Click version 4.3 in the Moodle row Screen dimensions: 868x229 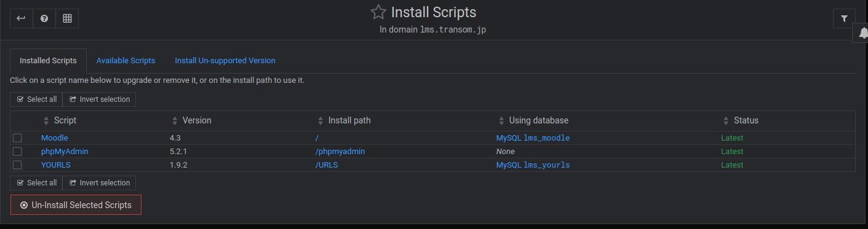click(176, 138)
